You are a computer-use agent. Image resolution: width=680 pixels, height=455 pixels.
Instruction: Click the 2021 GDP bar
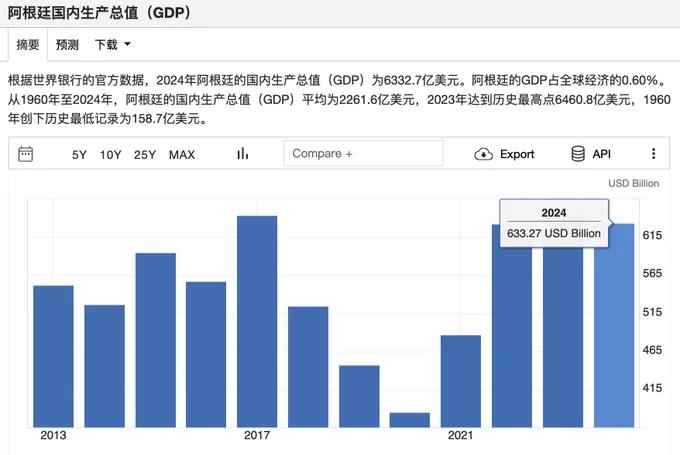point(461,381)
